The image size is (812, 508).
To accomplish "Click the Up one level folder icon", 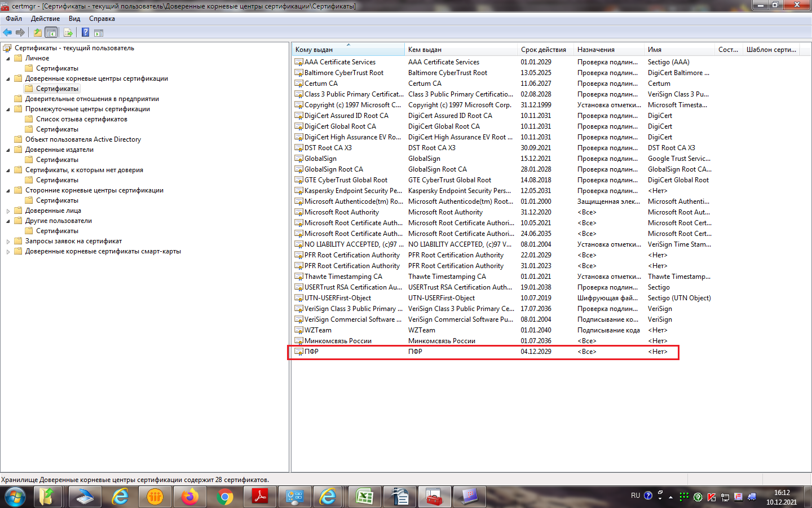I will point(37,33).
